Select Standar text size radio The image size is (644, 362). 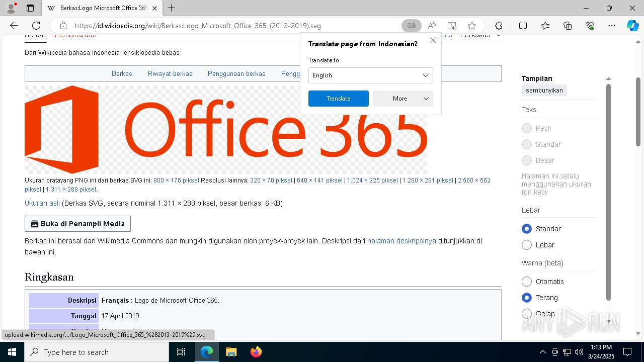(x=527, y=144)
